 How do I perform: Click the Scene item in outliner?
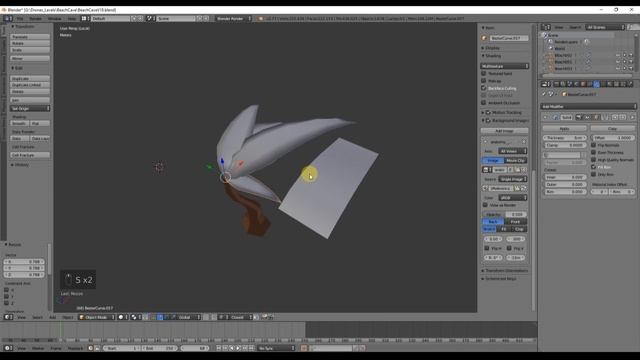(553, 36)
